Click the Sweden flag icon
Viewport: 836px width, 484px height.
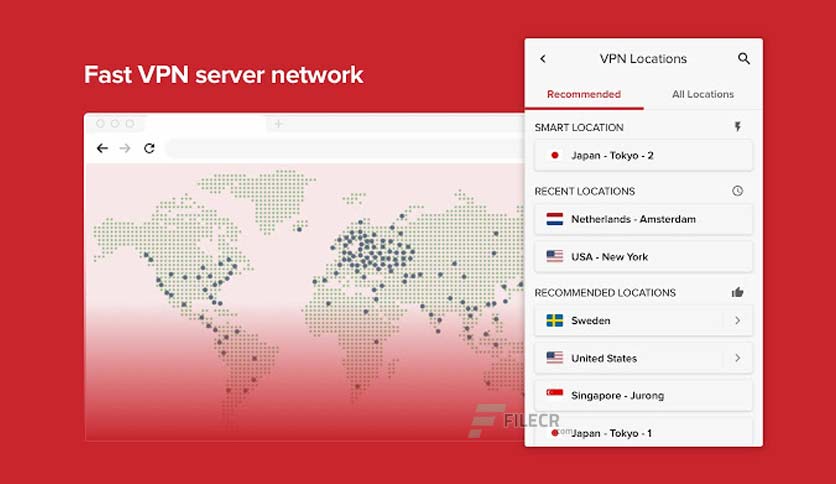(554, 320)
